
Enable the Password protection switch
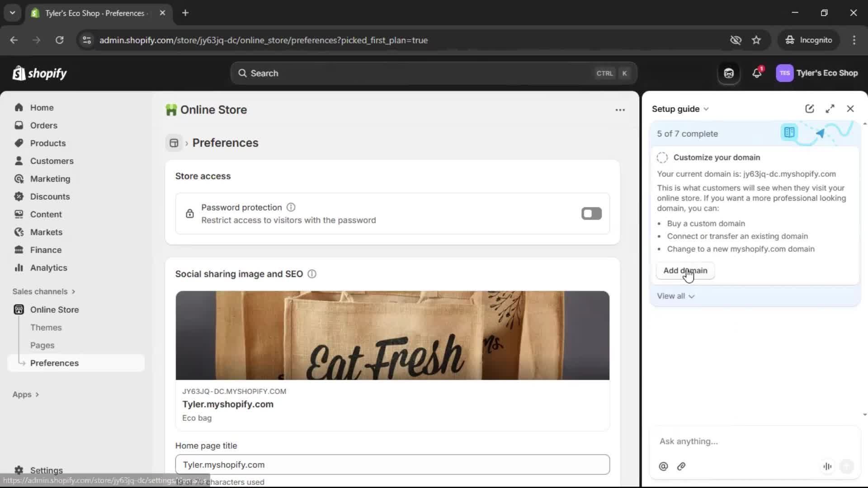pos(591,213)
